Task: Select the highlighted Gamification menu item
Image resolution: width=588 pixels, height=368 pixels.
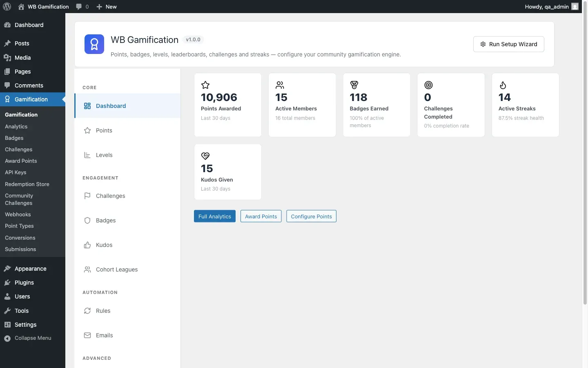Action: tap(33, 99)
